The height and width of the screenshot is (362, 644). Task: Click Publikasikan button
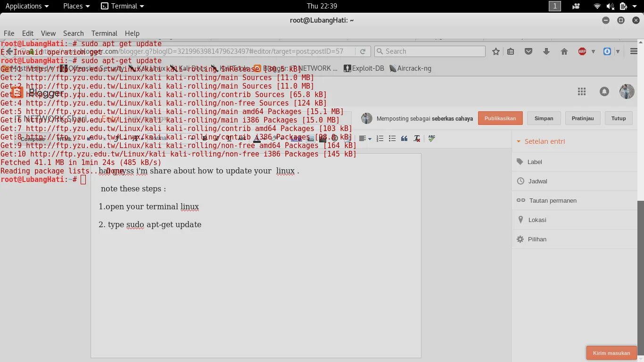click(x=500, y=118)
